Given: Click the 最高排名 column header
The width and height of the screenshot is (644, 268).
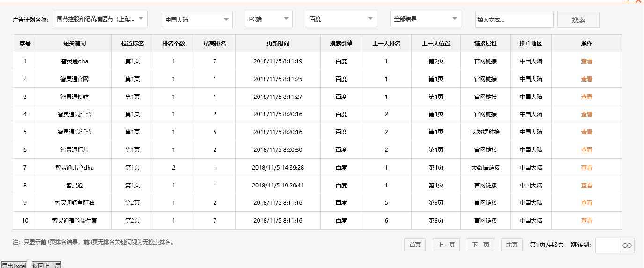Looking at the screenshot, I should coord(215,44).
